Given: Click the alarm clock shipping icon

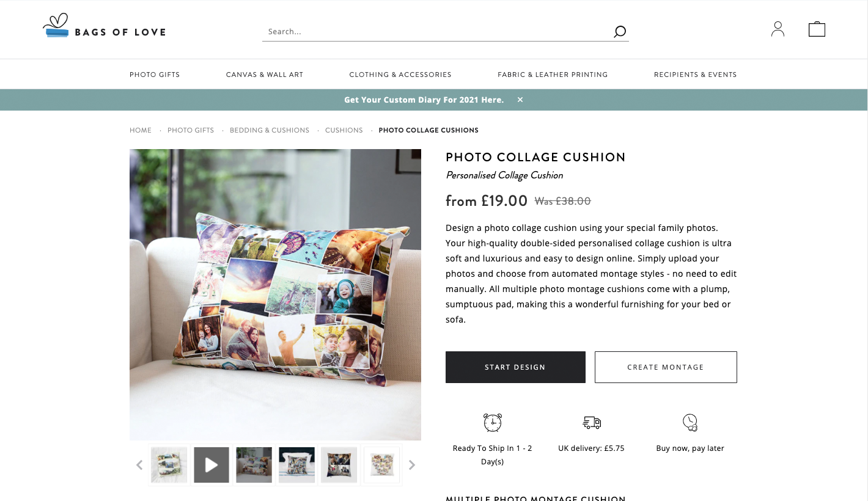Looking at the screenshot, I should point(493,422).
